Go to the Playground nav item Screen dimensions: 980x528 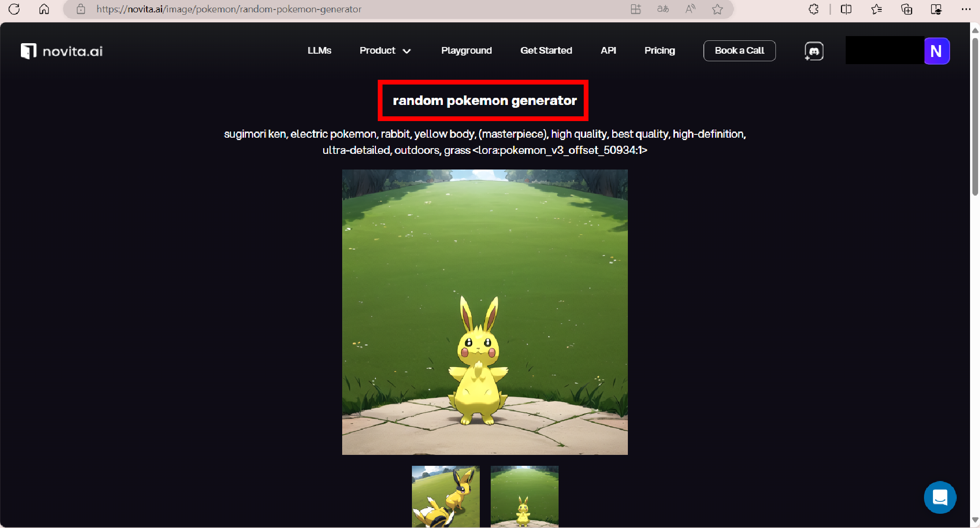click(x=467, y=51)
